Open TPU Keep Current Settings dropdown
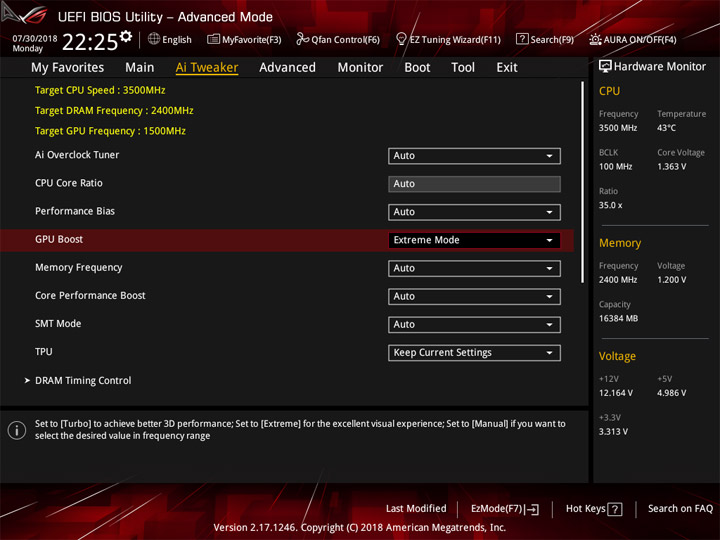Viewport: 720px width, 540px height. point(474,353)
